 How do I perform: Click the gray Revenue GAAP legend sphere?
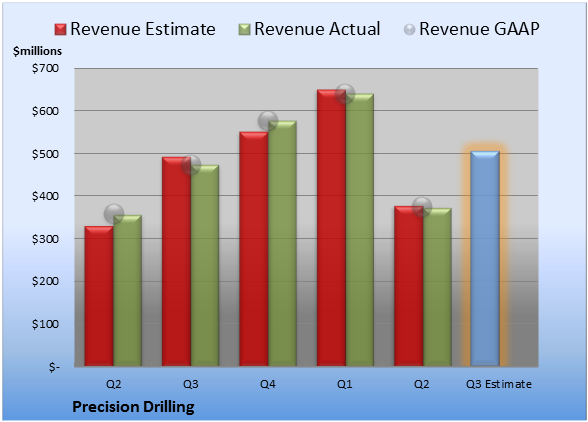409,30
